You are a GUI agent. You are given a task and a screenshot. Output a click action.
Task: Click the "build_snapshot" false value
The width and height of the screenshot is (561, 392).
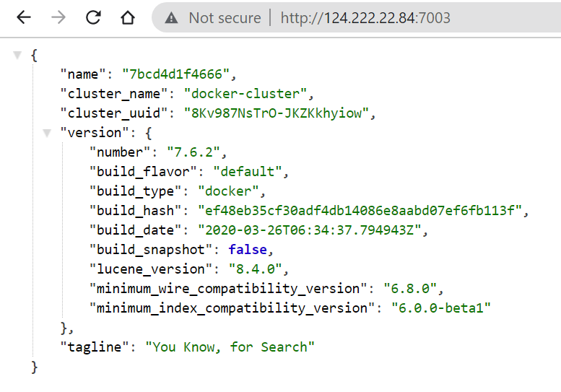[248, 250]
